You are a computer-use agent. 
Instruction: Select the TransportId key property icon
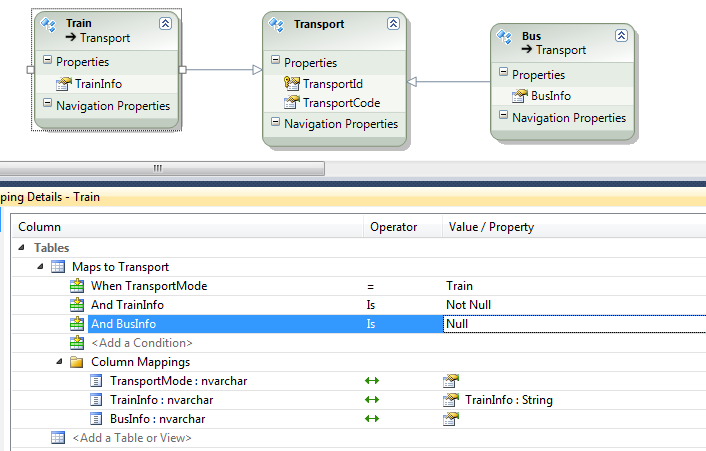[291, 84]
